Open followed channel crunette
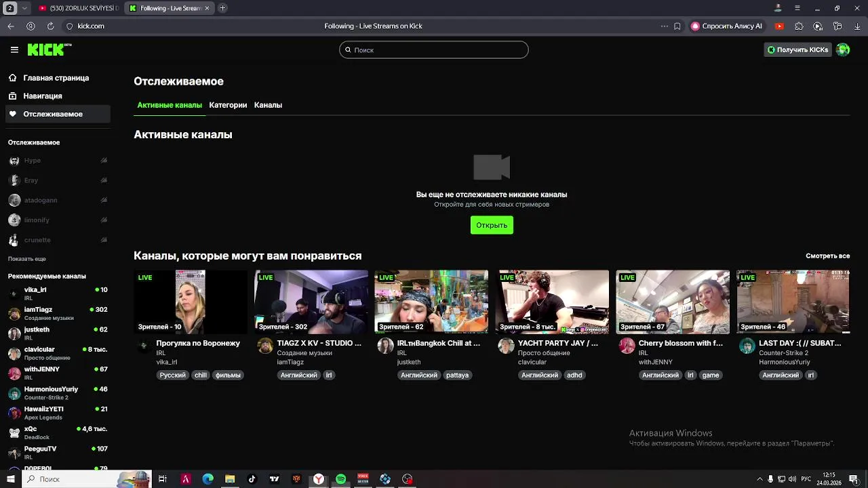Viewport: 868px width, 488px height. (58, 240)
